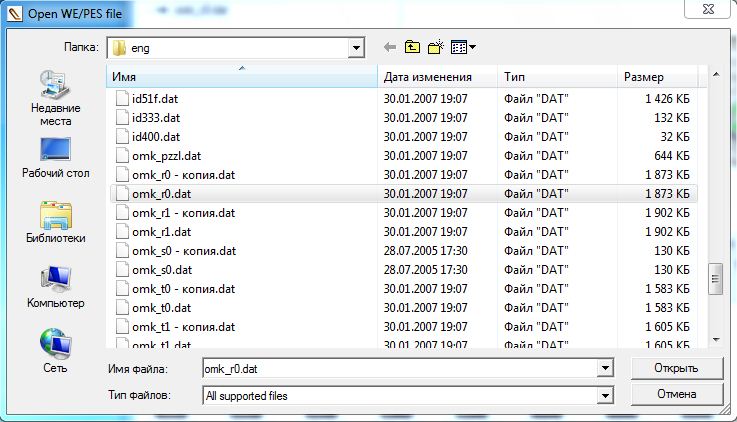Open Сеть location
This screenshot has height=422, width=737.
pos(55,352)
